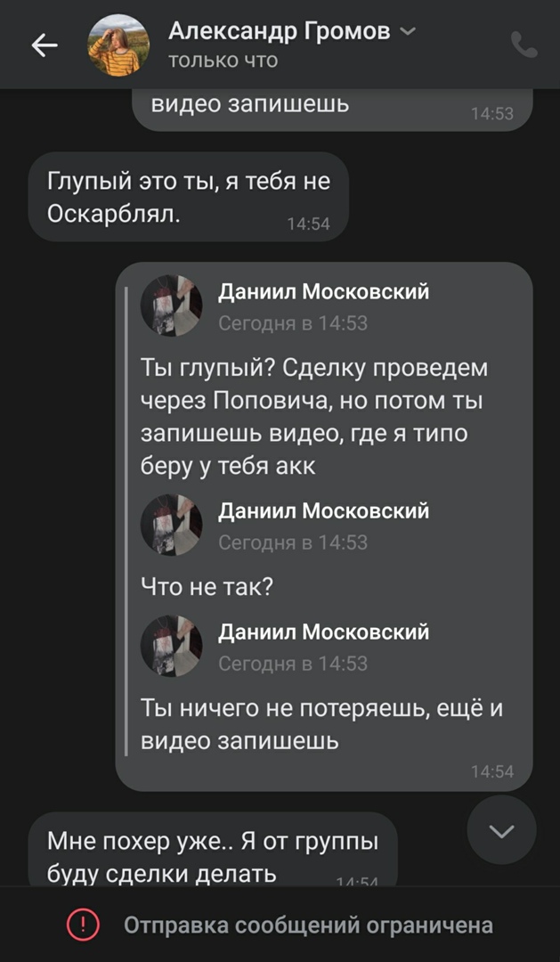Tap Даниил Московский avatar above "Что не так?"
Viewport: 560px width, 962px height.
[172, 526]
